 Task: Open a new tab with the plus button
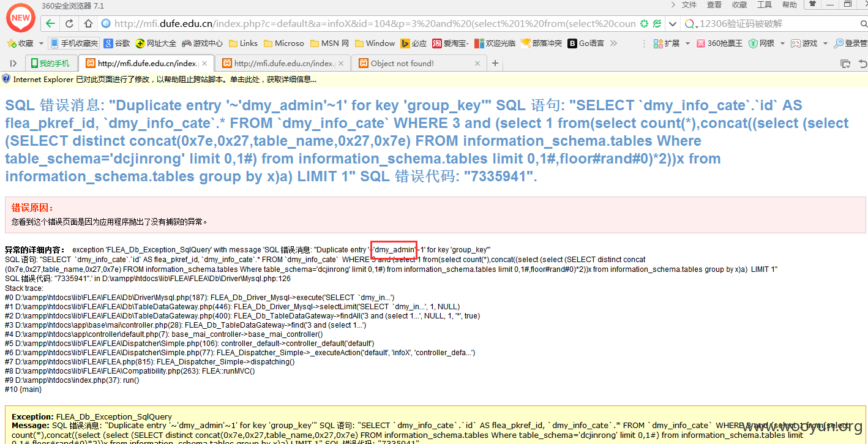click(x=495, y=63)
